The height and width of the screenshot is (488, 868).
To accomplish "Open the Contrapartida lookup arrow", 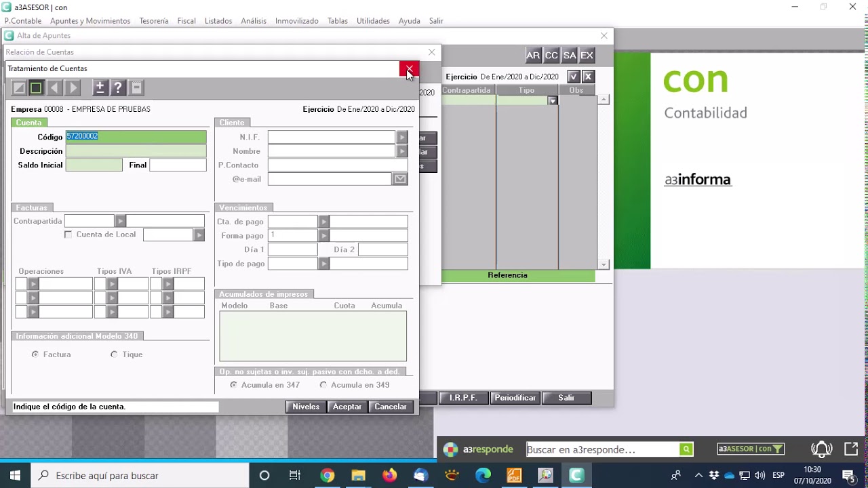I will pos(120,221).
